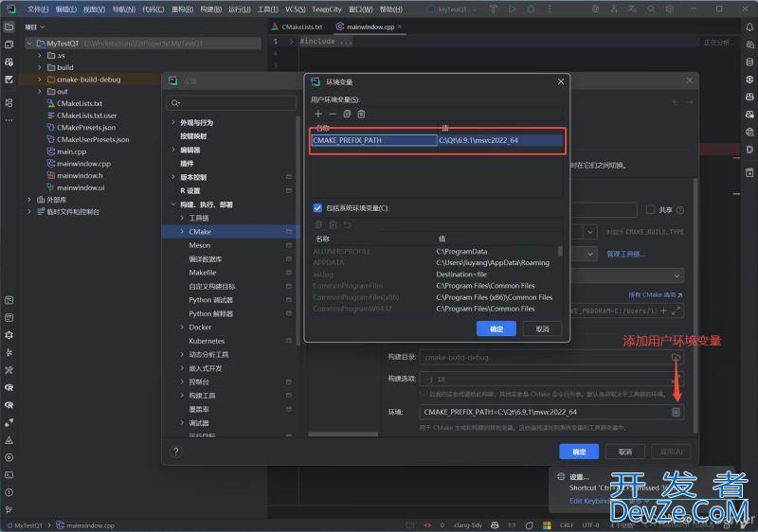Open main.cpp in project tree

72,151
